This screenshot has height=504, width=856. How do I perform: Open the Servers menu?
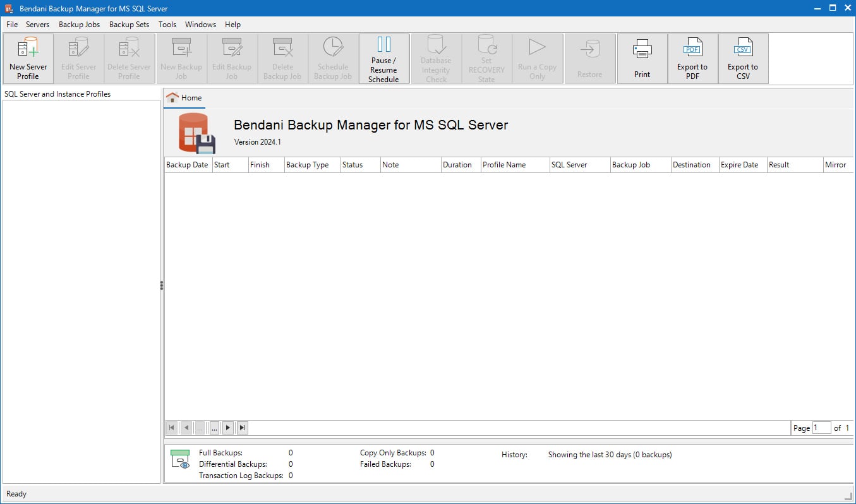click(37, 25)
